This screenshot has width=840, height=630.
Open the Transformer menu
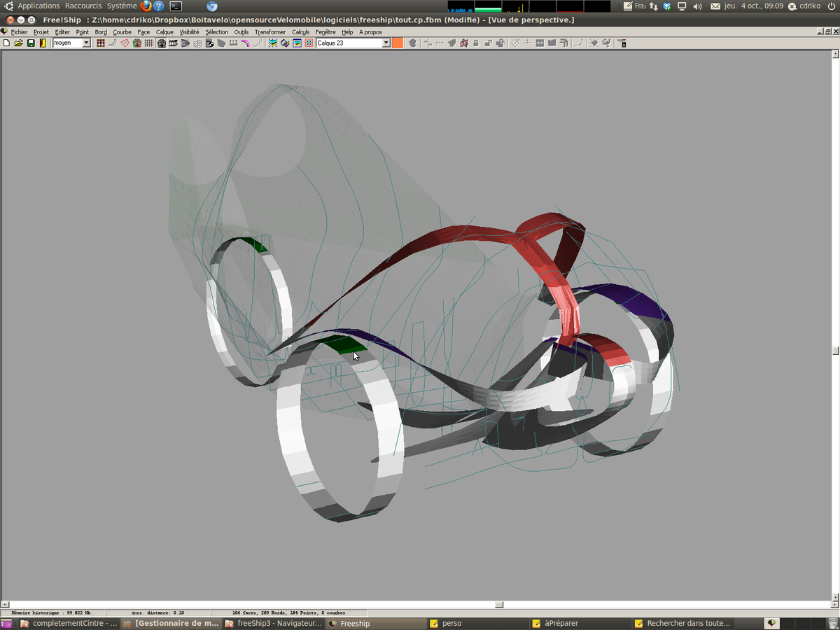point(269,32)
